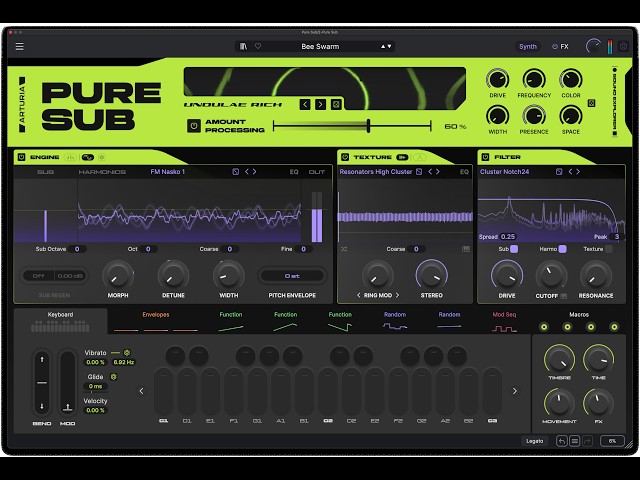Select the Engine SUB view
Image resolution: width=640 pixels, height=480 pixels.
click(45, 172)
